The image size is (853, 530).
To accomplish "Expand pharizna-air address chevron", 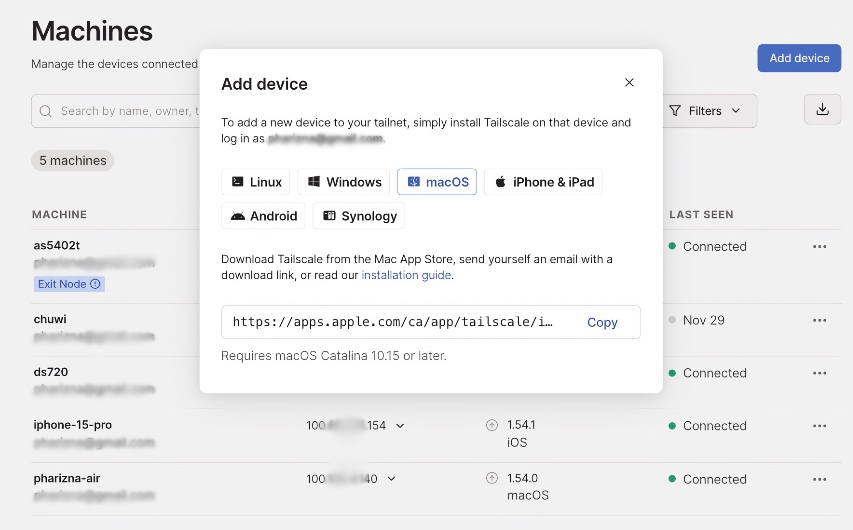I will 392,479.
